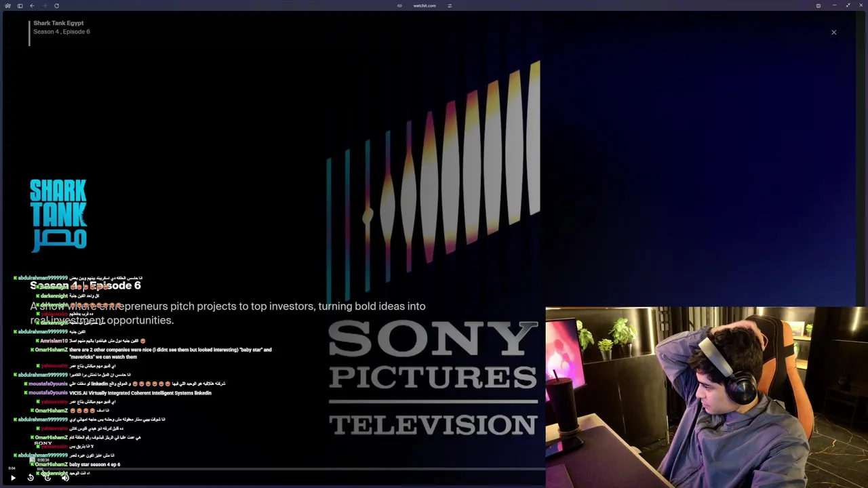Click the 'Season 4 | Episode 6' heading
This screenshot has width=868, height=488.
point(85,286)
